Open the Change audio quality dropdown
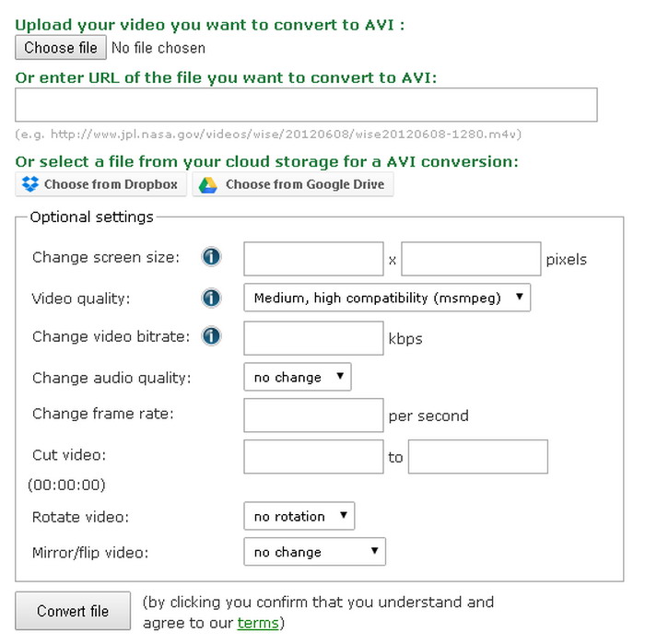 [x=298, y=377]
